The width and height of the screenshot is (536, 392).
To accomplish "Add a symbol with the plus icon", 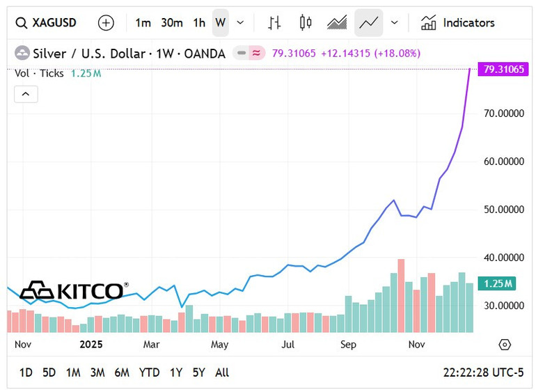I will [x=106, y=23].
